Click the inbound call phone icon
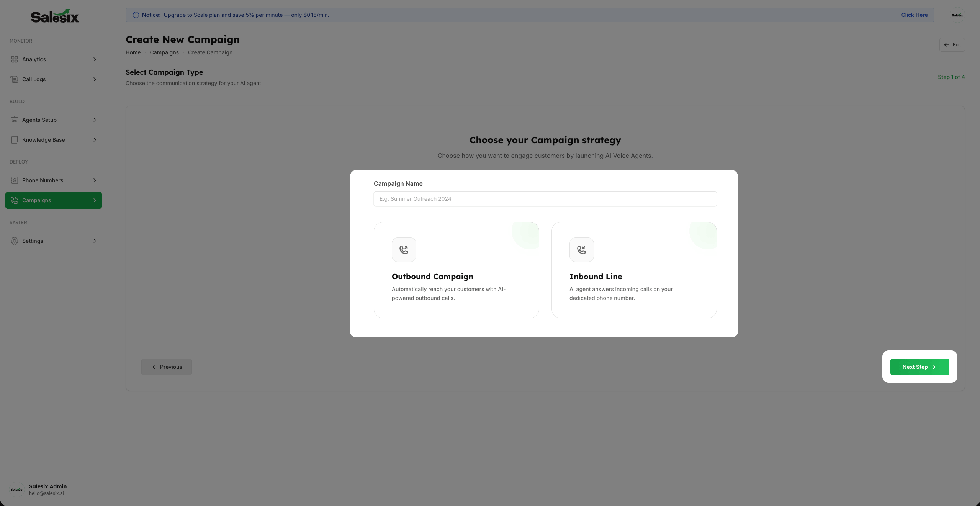Image resolution: width=980 pixels, height=506 pixels. [581, 250]
